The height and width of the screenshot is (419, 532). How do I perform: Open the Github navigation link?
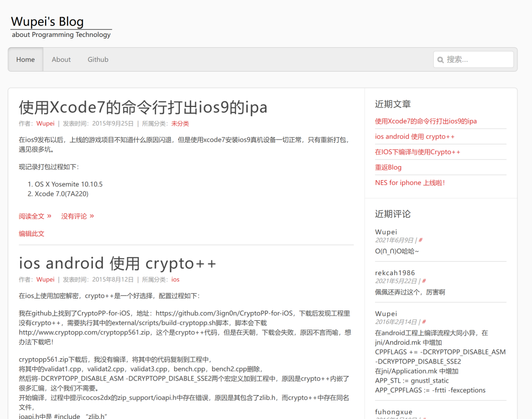(98, 60)
